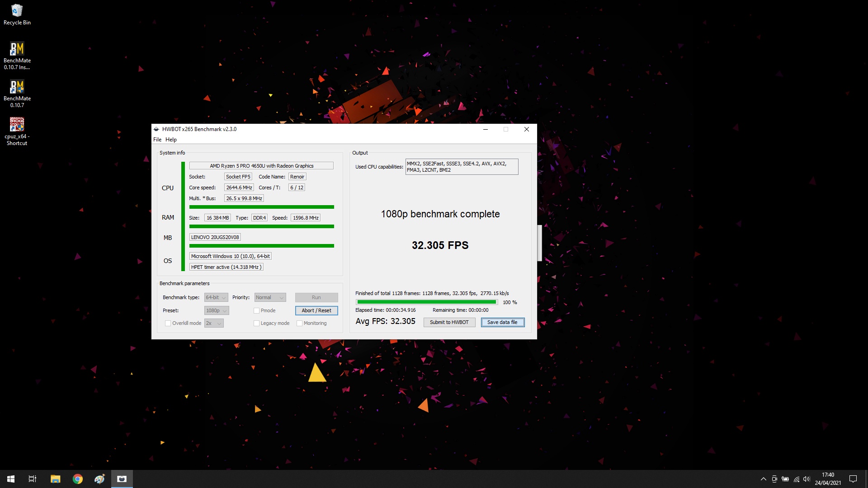Click the 100% benchmark progress bar
This screenshot has width=868, height=488.
(x=427, y=302)
